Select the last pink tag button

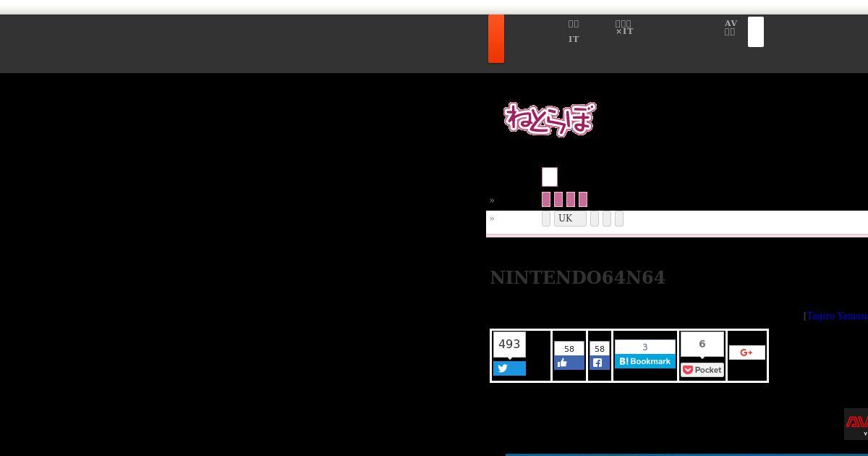(x=583, y=200)
